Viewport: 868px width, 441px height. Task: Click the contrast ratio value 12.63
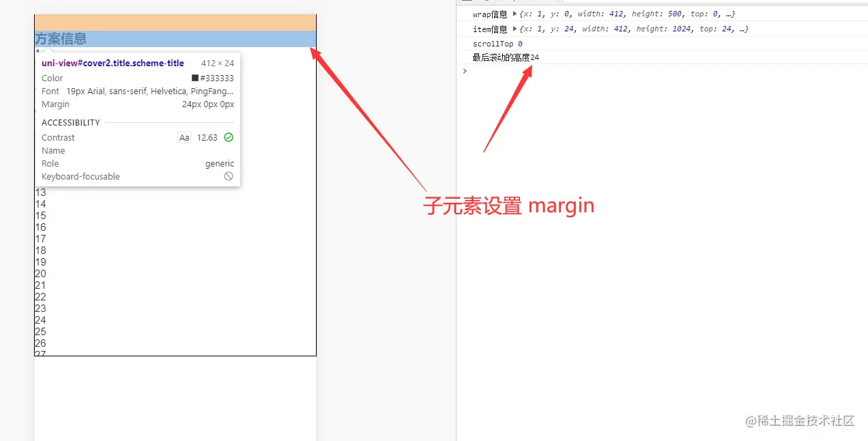(x=207, y=137)
